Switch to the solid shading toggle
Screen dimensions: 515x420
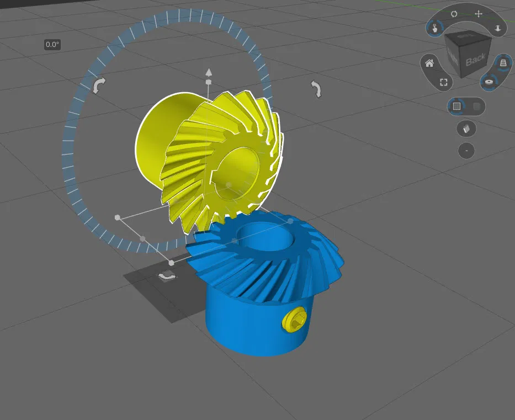[476, 107]
